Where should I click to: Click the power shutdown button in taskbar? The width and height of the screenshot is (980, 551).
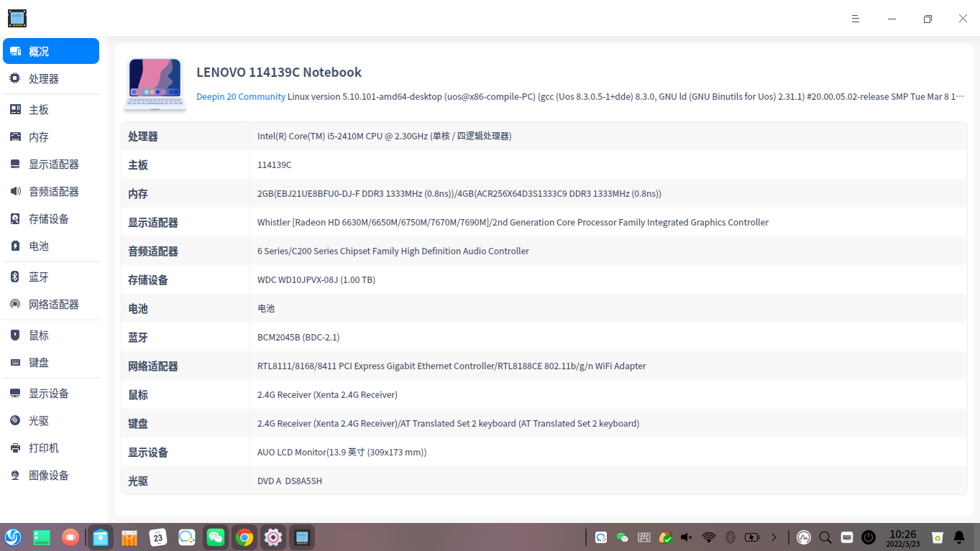click(x=869, y=537)
